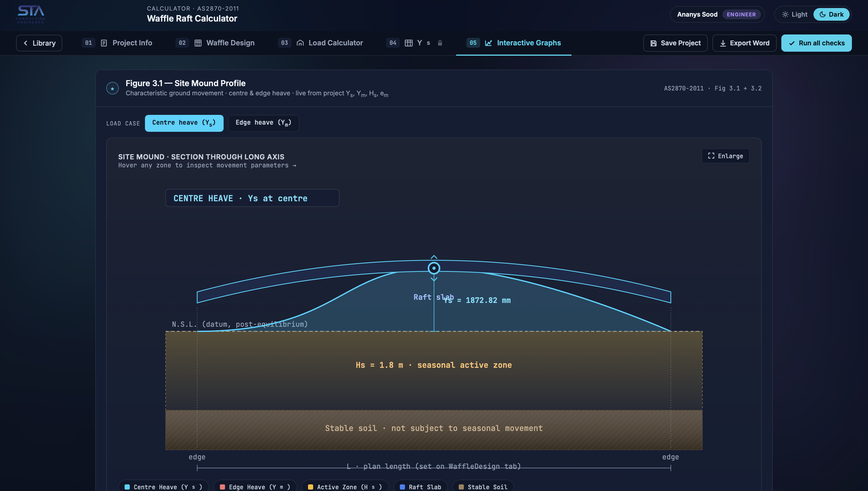The image size is (868, 491).
Task: Click the Interactive Graphs chart icon
Action: [x=489, y=43]
